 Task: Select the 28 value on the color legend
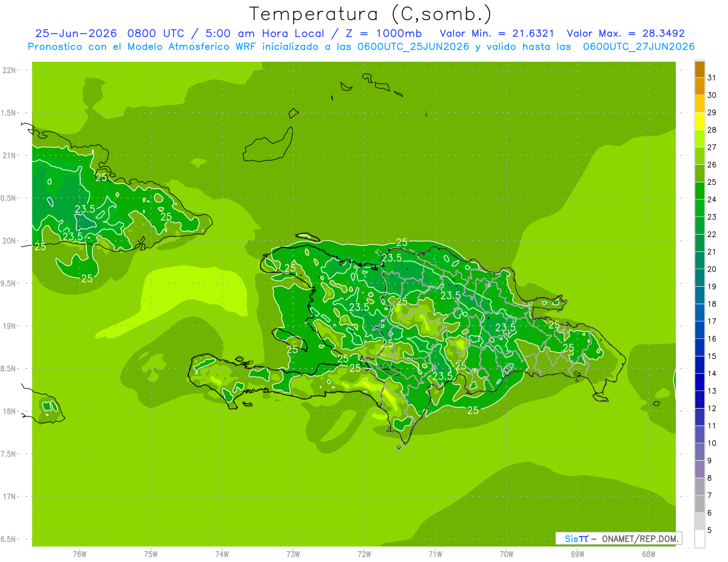712,130
